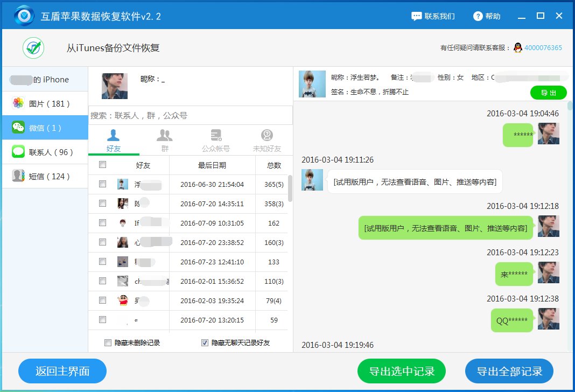Click avatar of friend dated 2016-02-01
Screen dimensions: 575x392
coord(122,281)
